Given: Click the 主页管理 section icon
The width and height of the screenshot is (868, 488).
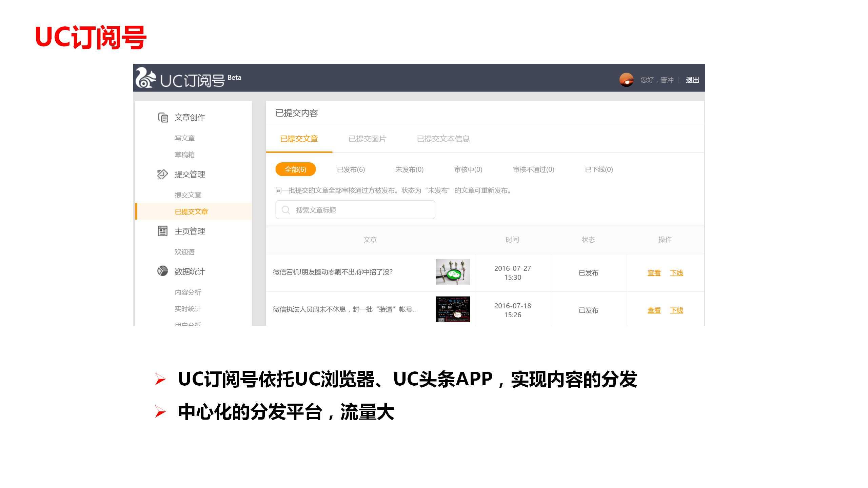Looking at the screenshot, I should [163, 231].
